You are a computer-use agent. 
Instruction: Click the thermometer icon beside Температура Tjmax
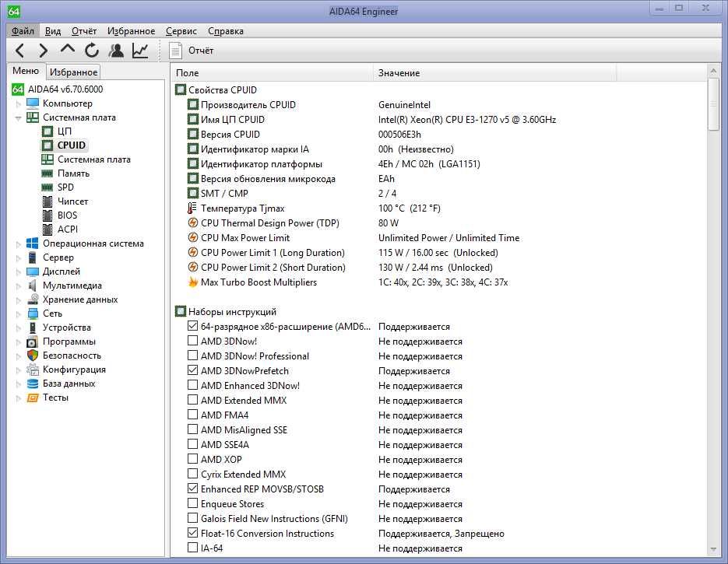tap(192, 208)
